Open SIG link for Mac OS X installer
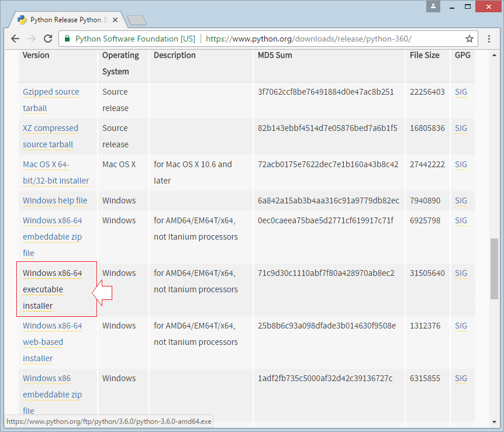This screenshot has width=504, height=432. [x=461, y=165]
